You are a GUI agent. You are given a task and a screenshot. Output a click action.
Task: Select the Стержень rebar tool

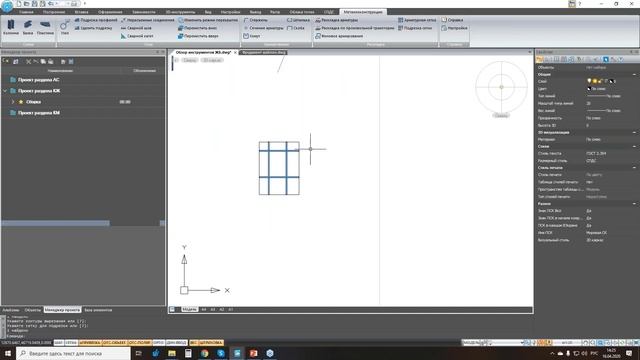(x=256, y=20)
